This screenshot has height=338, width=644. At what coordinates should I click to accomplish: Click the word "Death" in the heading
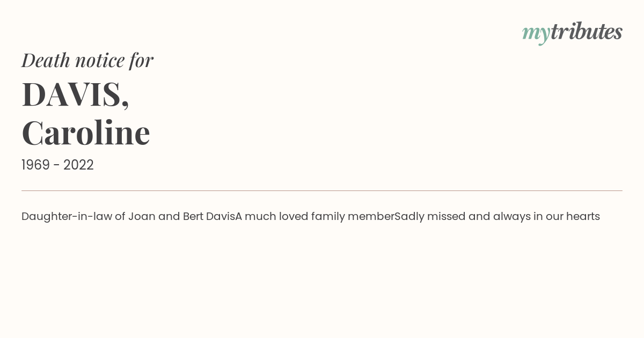coord(46,60)
